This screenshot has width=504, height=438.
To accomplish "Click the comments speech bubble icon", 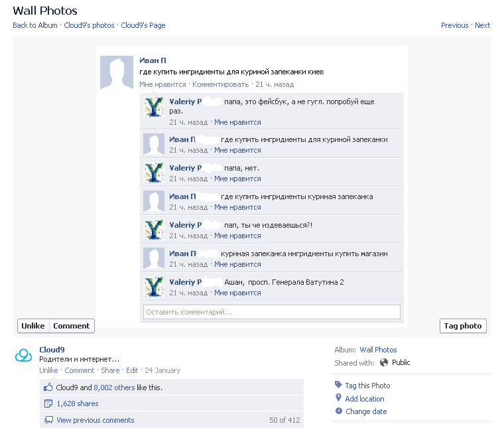I will (48, 420).
